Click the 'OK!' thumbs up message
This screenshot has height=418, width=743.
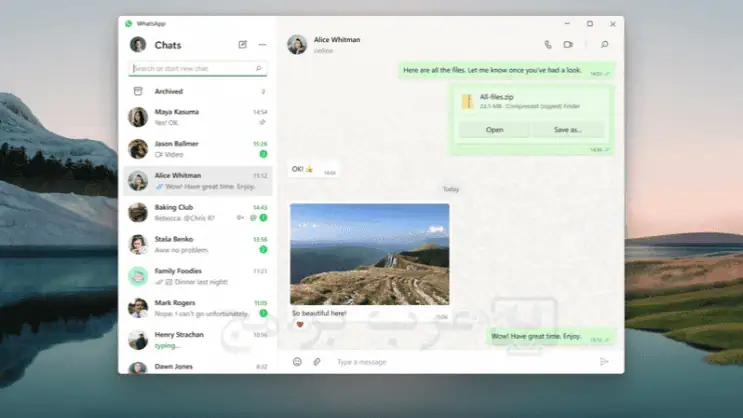click(x=313, y=169)
